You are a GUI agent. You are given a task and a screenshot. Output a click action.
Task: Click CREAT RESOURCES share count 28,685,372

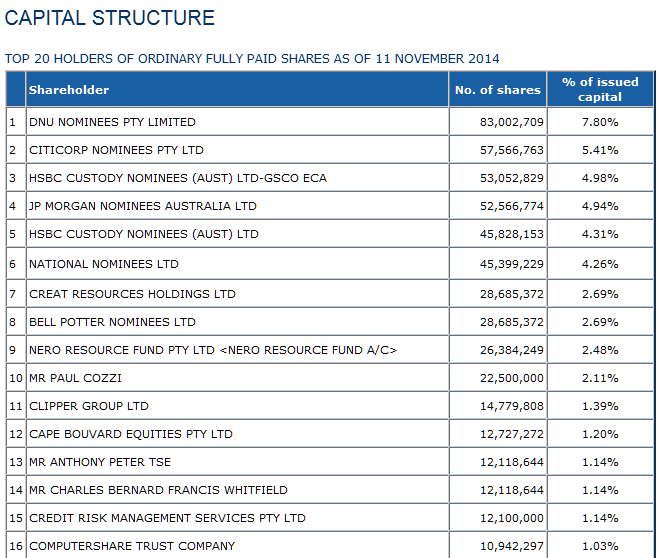coord(512,294)
